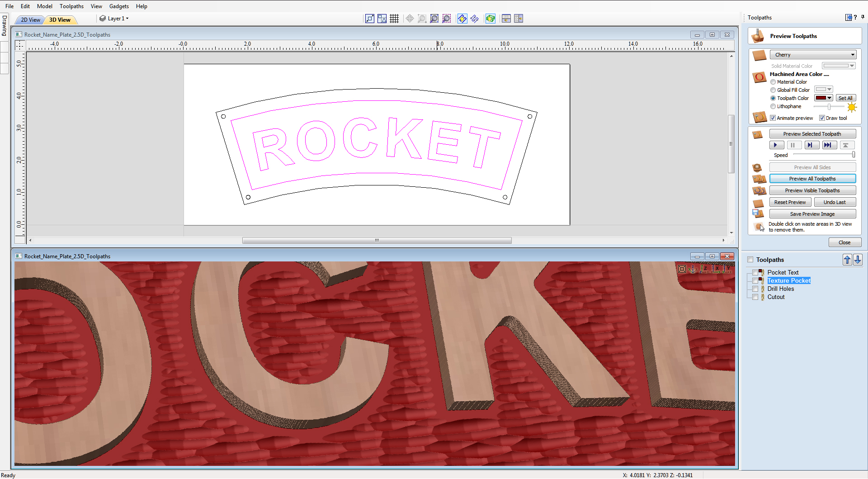Expand the Toolpath Color swatch dropdown
This screenshot has width=868, height=479.
click(829, 98)
